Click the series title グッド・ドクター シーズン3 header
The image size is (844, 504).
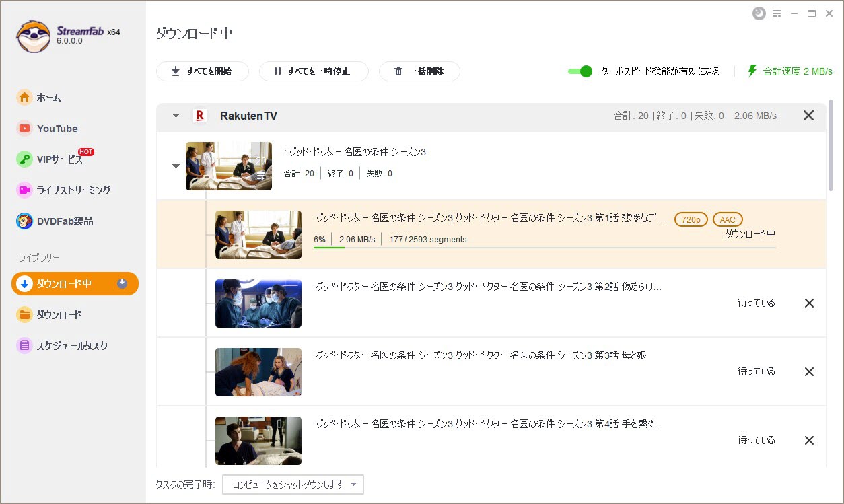point(357,152)
